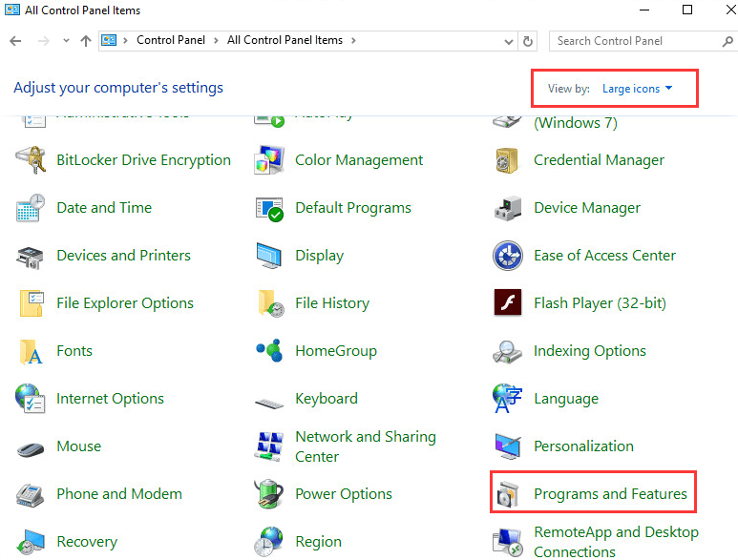
Task: Open the Power Options icon
Action: click(x=269, y=494)
